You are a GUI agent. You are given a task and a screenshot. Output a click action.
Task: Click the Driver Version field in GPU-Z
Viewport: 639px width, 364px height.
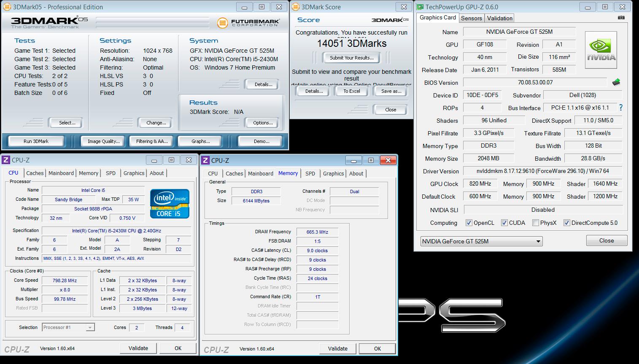(x=542, y=171)
